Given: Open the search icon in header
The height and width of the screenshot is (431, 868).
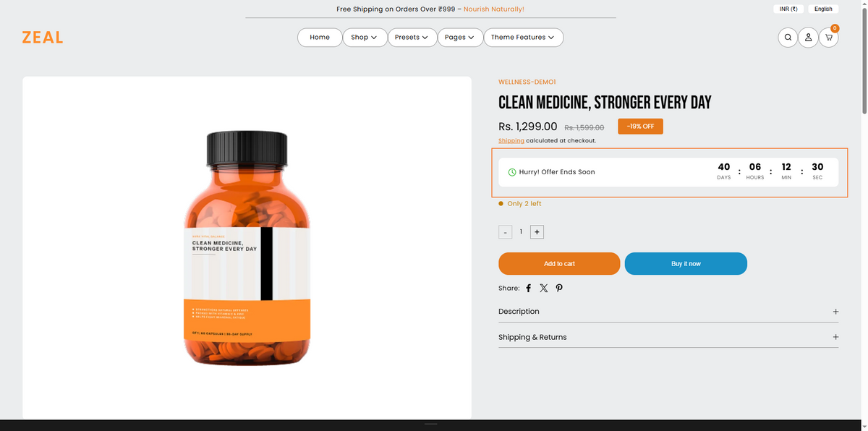Looking at the screenshot, I should pyautogui.click(x=788, y=38).
